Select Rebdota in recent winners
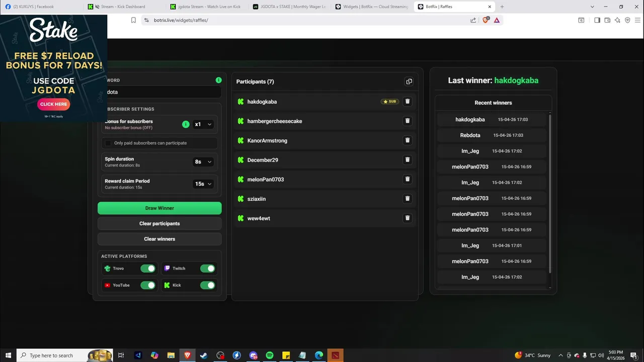 click(470, 135)
